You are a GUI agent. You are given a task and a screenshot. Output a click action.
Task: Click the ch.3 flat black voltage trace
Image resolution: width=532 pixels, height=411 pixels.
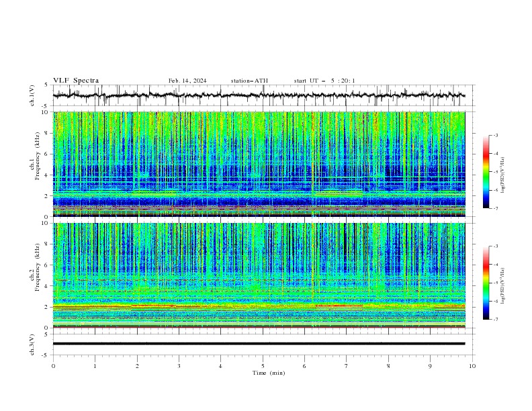tap(259, 344)
